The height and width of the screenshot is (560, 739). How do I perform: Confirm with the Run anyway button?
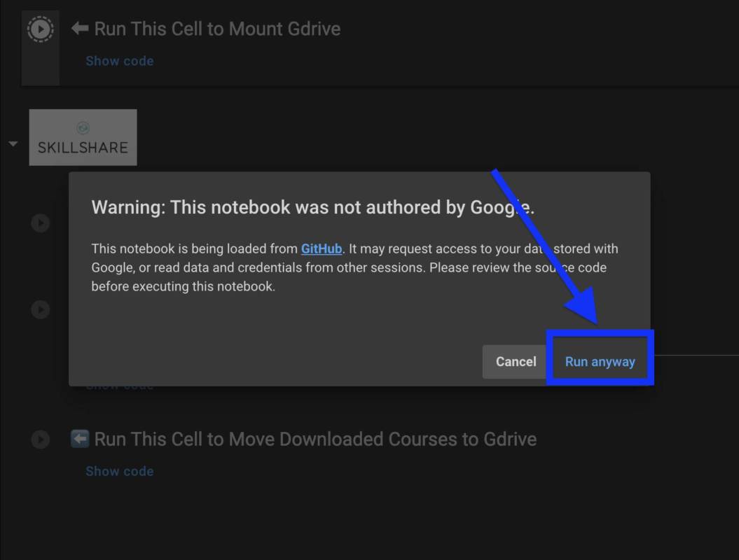pos(600,362)
